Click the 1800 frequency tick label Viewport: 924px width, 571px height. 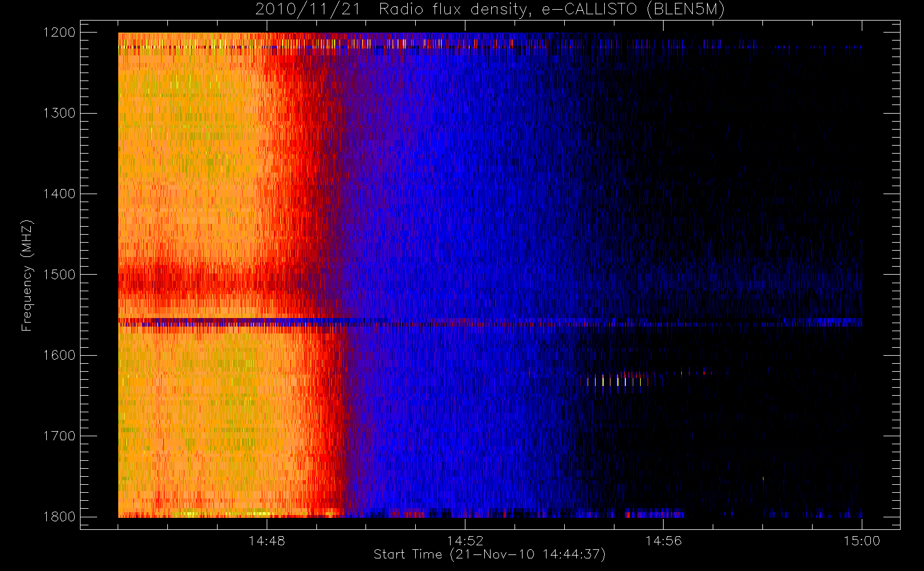(x=59, y=517)
